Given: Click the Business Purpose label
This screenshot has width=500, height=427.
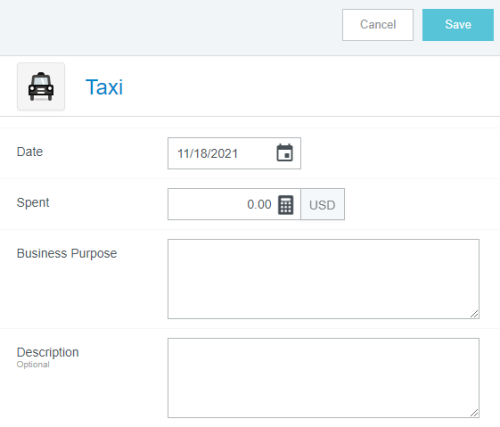Looking at the screenshot, I should click(x=67, y=254).
